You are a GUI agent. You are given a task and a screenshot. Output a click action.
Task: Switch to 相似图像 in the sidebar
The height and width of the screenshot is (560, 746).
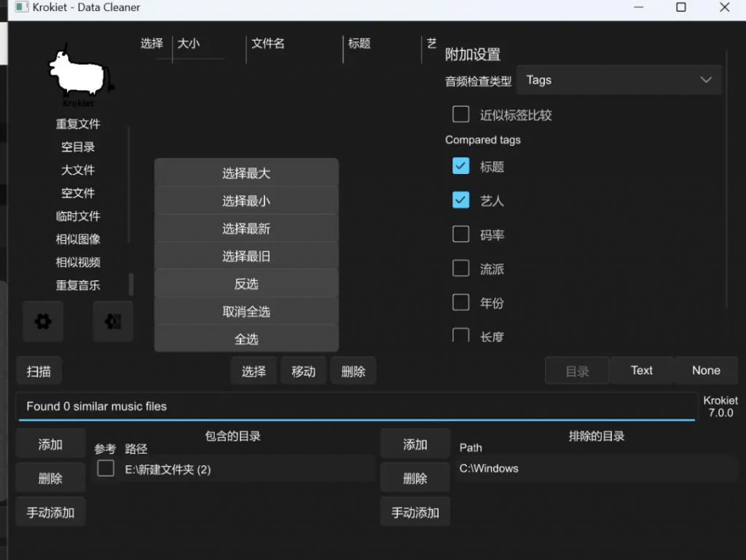78,239
